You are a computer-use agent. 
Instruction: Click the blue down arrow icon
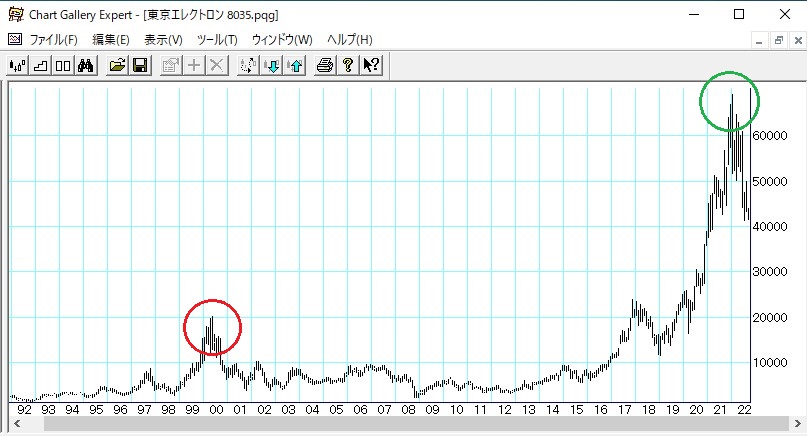(271, 66)
